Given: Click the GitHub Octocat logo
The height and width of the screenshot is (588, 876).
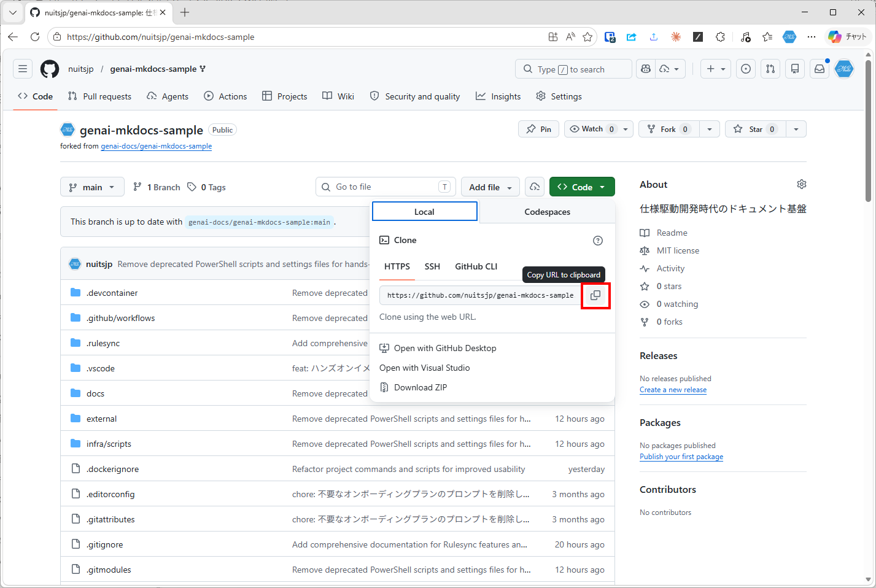Looking at the screenshot, I should (x=50, y=69).
